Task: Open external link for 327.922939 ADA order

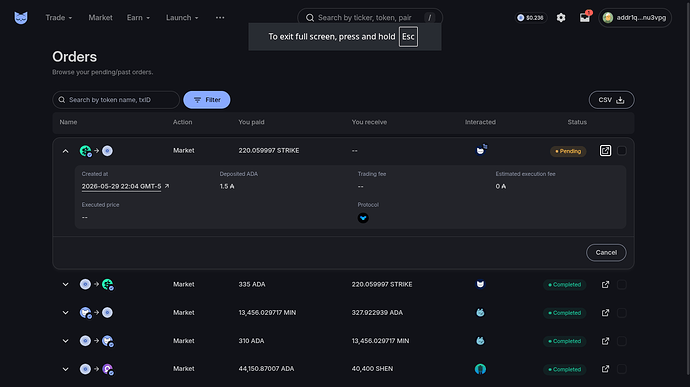Action: pyautogui.click(x=606, y=313)
